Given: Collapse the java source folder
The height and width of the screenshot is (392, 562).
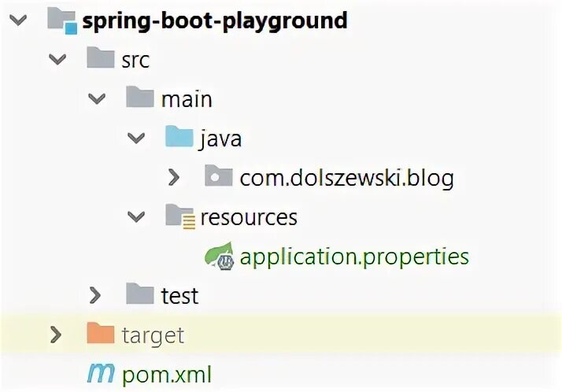Looking at the screenshot, I should 135,138.
